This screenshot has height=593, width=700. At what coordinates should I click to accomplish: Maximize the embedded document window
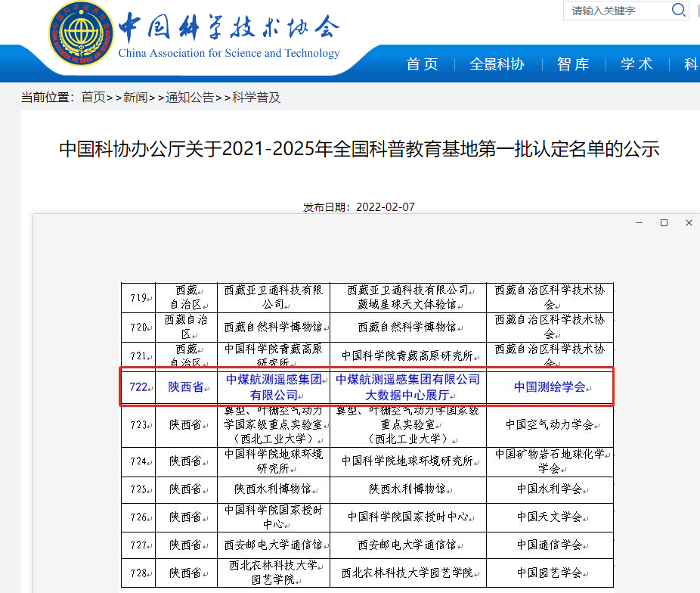(664, 223)
